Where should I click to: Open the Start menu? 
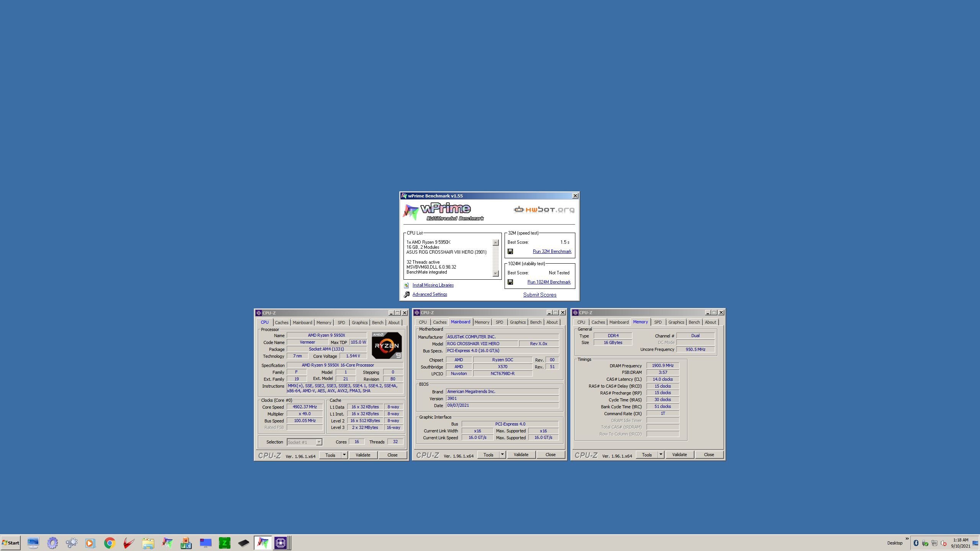point(11,543)
